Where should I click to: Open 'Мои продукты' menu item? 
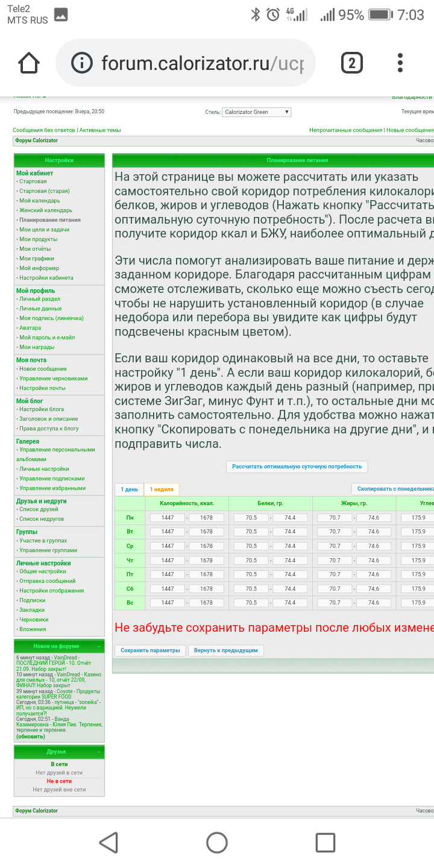pos(39,239)
